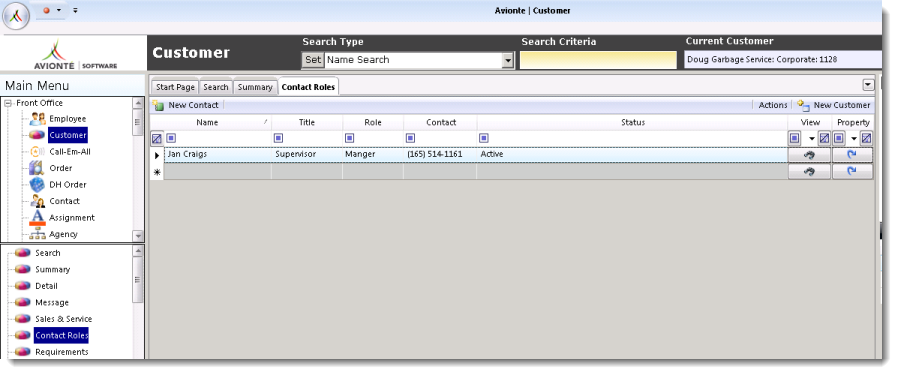Click the Contact Roles pill icon

coord(23,336)
